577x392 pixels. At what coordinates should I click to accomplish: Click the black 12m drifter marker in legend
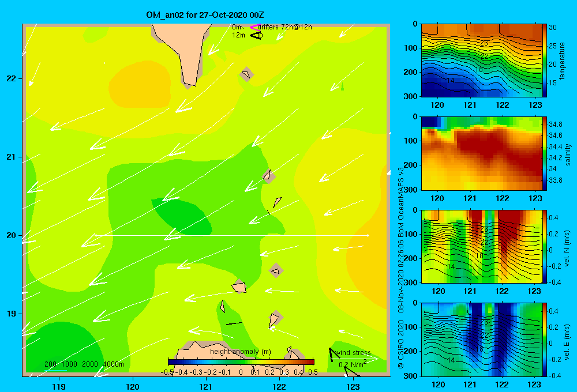pos(254,35)
